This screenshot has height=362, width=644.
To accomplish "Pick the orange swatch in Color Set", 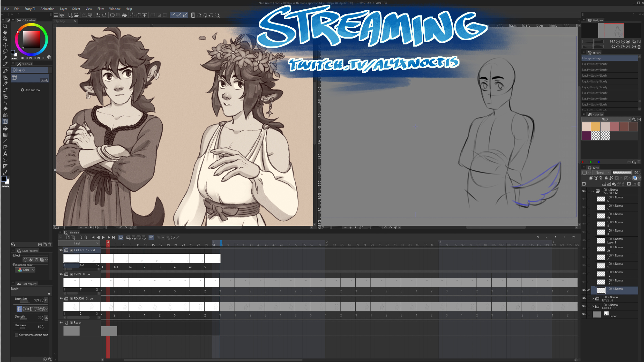I will [596, 127].
